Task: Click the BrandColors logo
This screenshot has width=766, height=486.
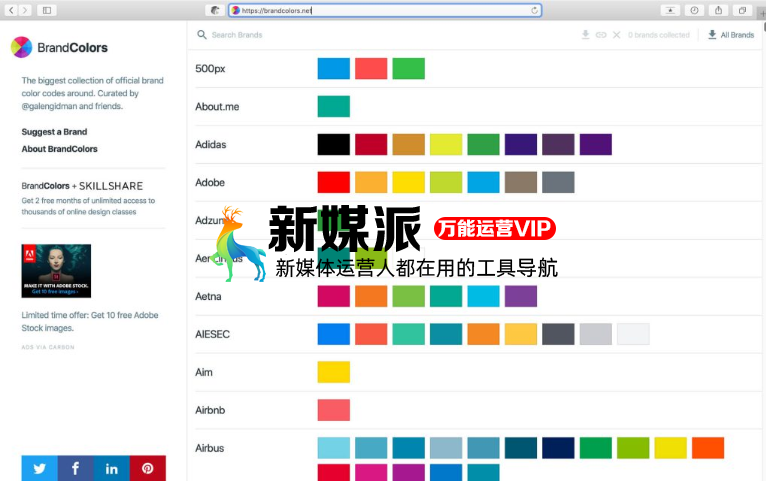Action: 59,47
